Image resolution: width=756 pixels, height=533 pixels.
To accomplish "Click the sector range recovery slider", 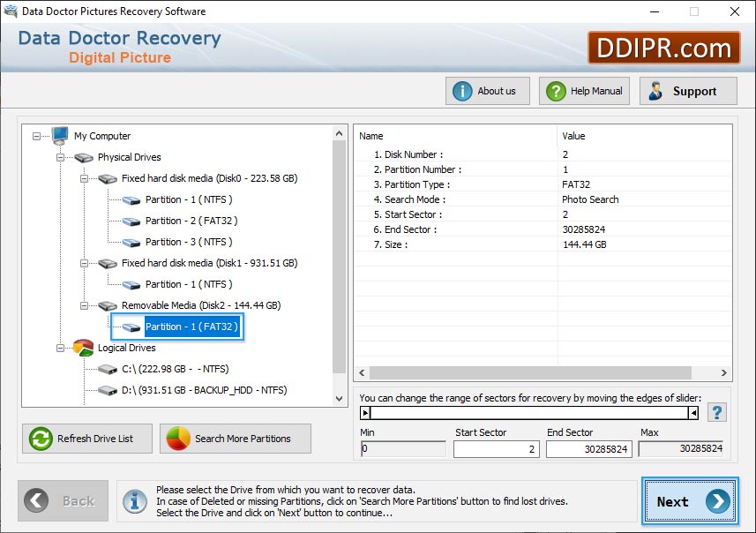I will click(x=529, y=411).
